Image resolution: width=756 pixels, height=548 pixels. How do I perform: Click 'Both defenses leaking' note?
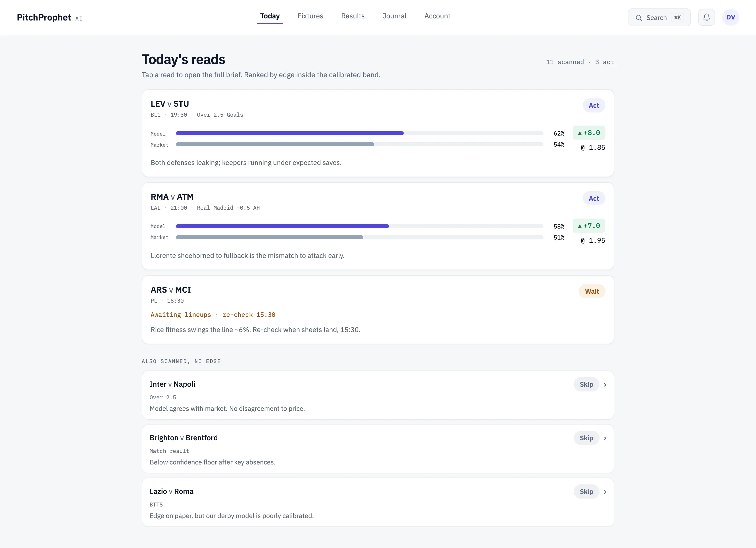pyautogui.click(x=246, y=163)
